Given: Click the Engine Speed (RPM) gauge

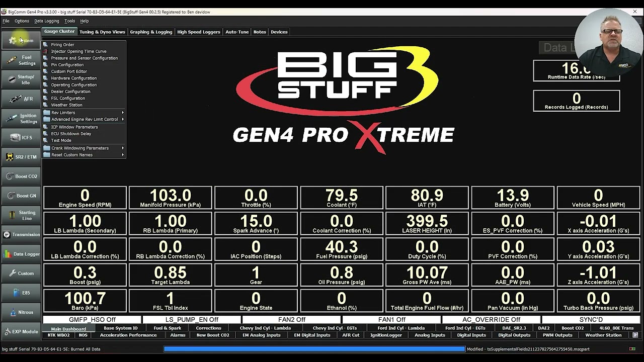Looking at the screenshot, I should point(85,198).
